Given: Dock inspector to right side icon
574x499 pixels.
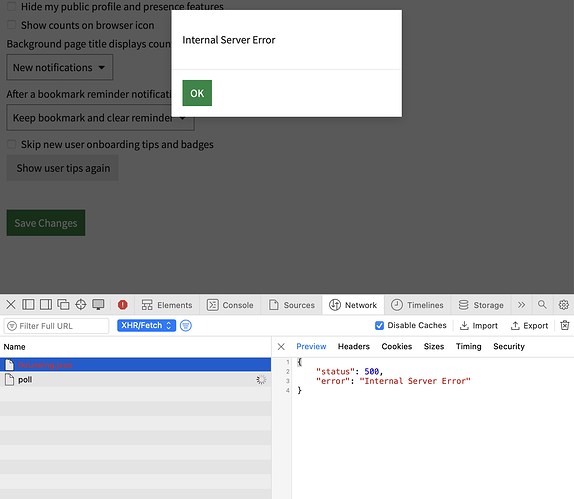Looking at the screenshot, I should tap(46, 305).
